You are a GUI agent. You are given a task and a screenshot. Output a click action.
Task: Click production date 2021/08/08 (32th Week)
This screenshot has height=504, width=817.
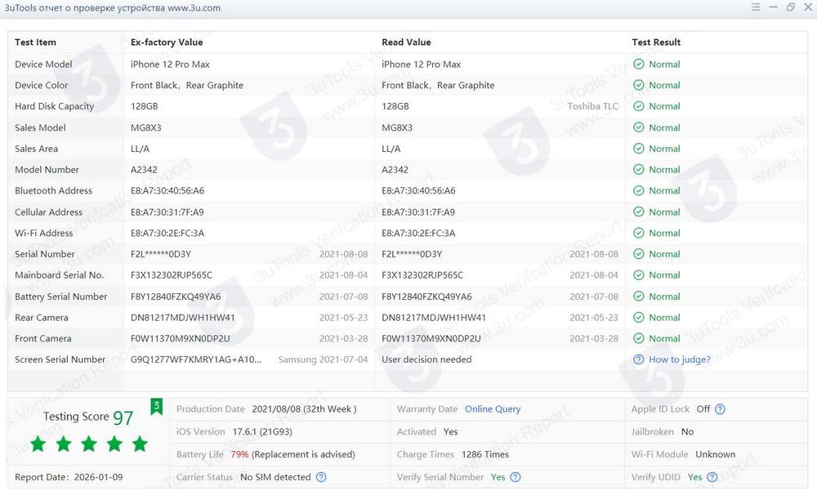coord(304,409)
